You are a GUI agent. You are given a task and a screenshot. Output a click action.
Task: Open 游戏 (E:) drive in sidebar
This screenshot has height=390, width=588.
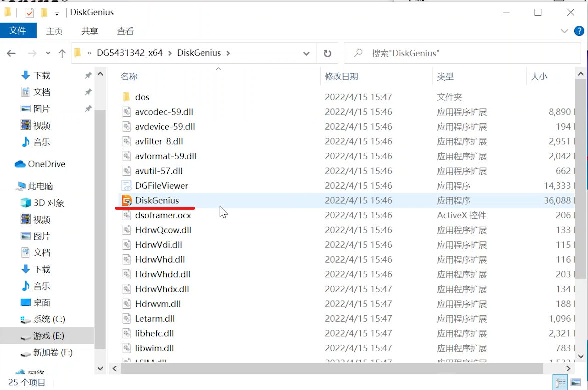(x=42, y=336)
